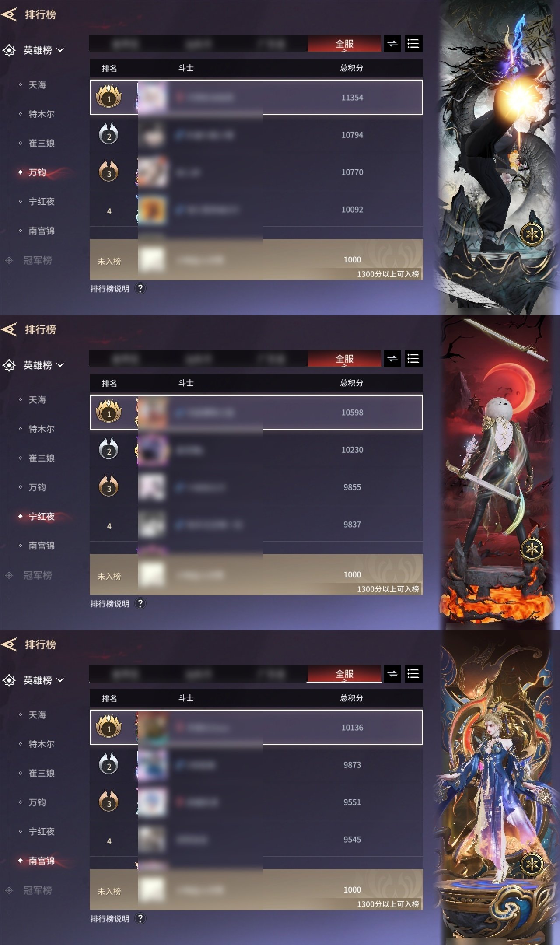Image resolution: width=560 pixels, height=945 pixels.
Task: Tap the gold flower badge on the blue-dress heroine artwork
Action: (x=532, y=864)
